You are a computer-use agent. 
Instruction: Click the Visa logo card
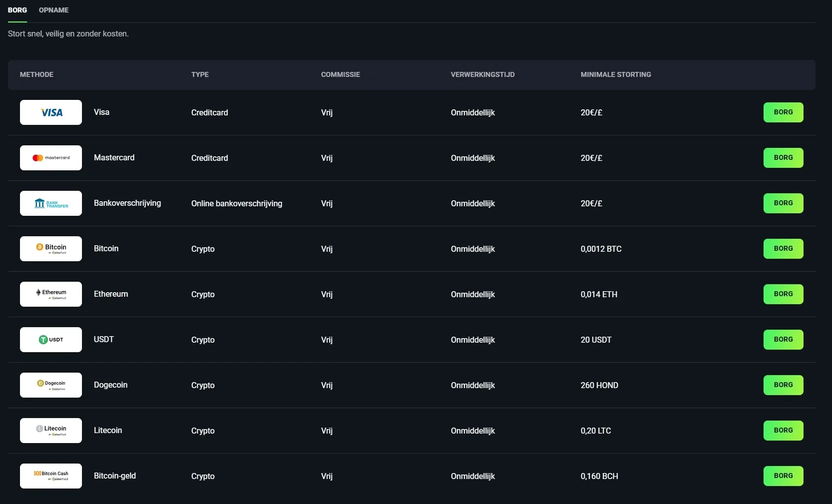coord(51,112)
